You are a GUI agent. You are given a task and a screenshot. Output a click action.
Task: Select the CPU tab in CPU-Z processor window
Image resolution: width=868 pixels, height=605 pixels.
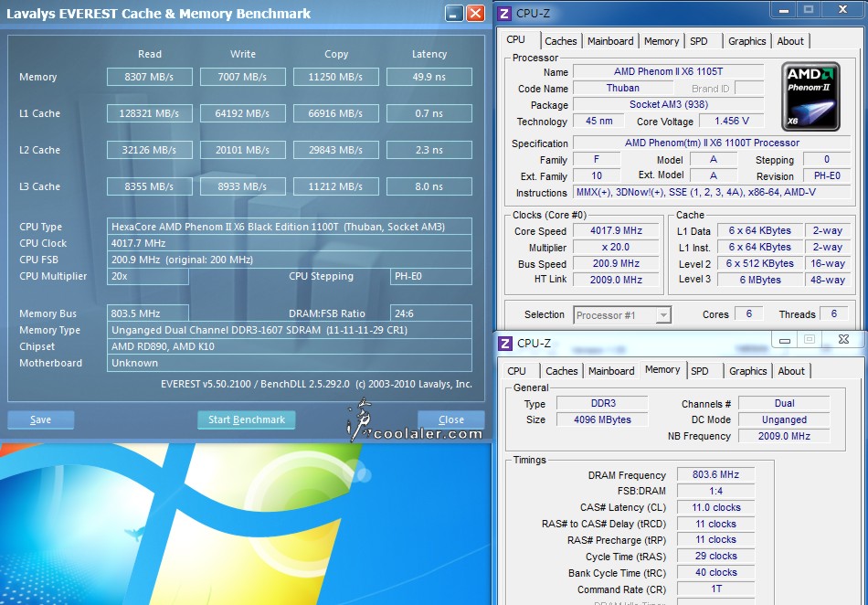tap(515, 40)
